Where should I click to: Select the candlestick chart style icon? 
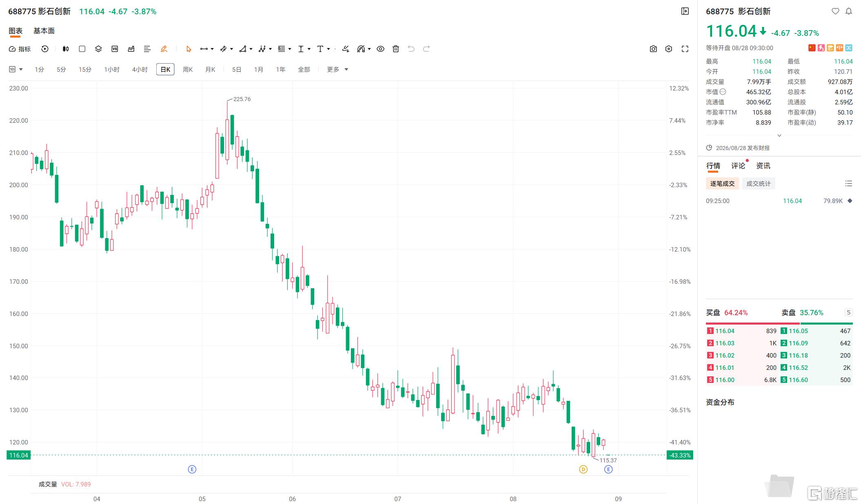[x=66, y=49]
